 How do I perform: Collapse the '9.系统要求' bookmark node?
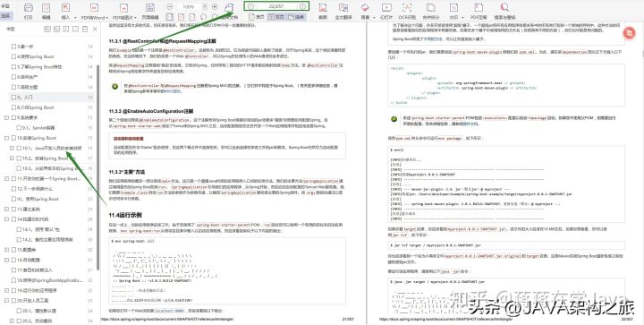(x=6, y=117)
